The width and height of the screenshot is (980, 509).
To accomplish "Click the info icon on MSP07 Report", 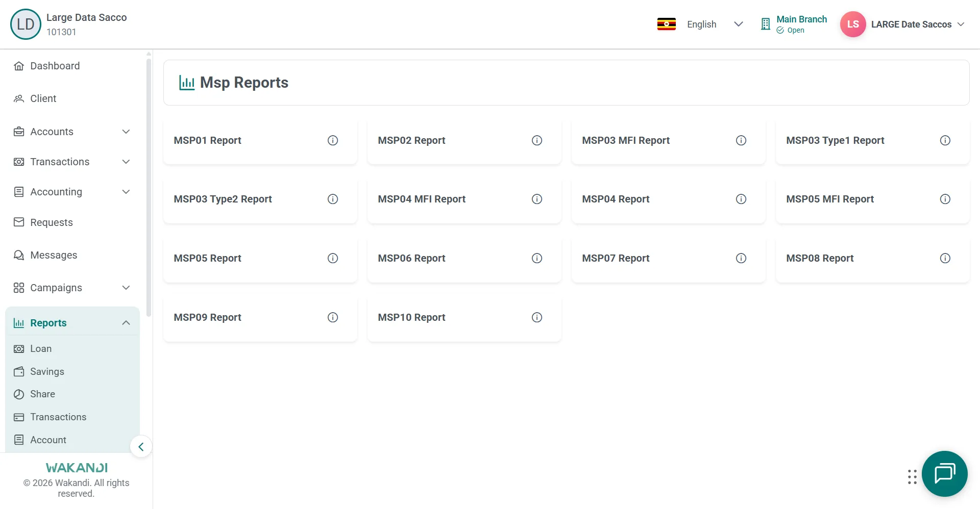I will click(741, 258).
